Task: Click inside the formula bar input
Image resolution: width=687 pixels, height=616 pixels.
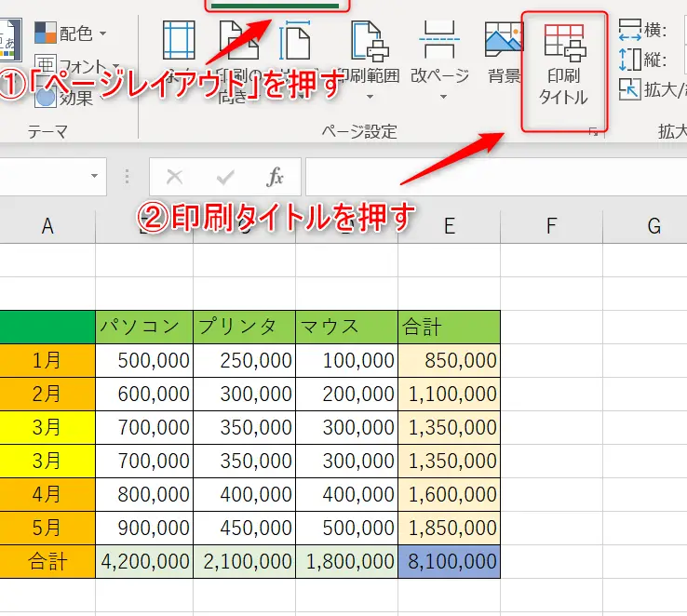Action: tap(496, 177)
